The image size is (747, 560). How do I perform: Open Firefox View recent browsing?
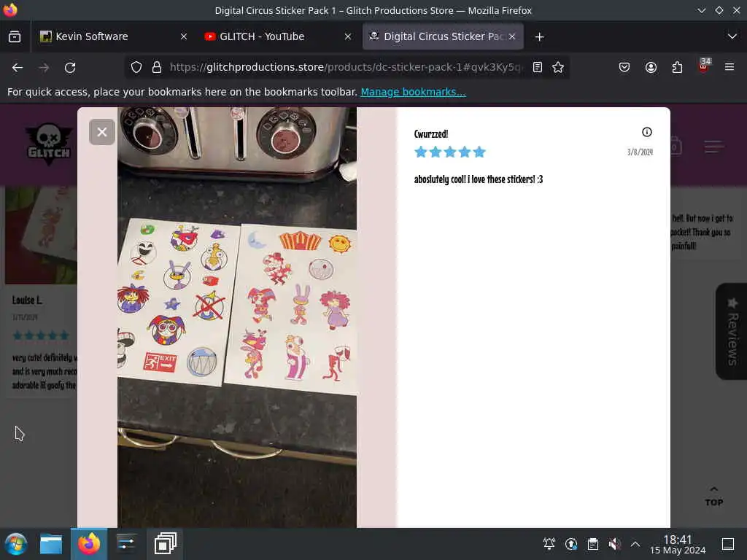15,36
